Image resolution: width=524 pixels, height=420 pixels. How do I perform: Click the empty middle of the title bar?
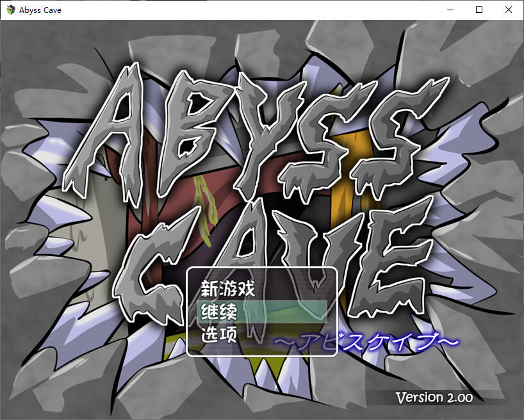click(256, 10)
